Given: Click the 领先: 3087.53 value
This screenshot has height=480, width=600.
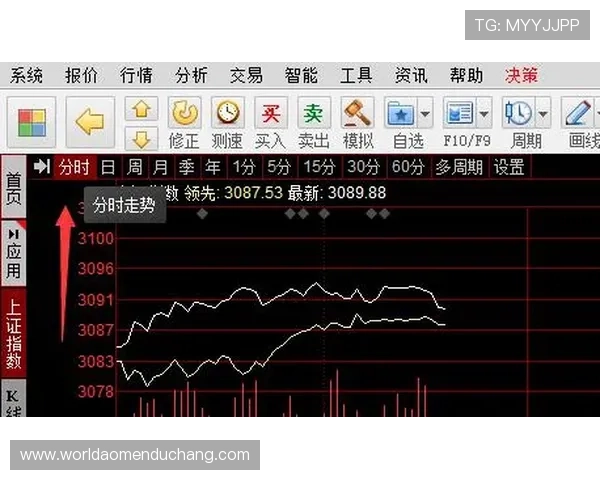Looking at the screenshot, I should (233, 193).
